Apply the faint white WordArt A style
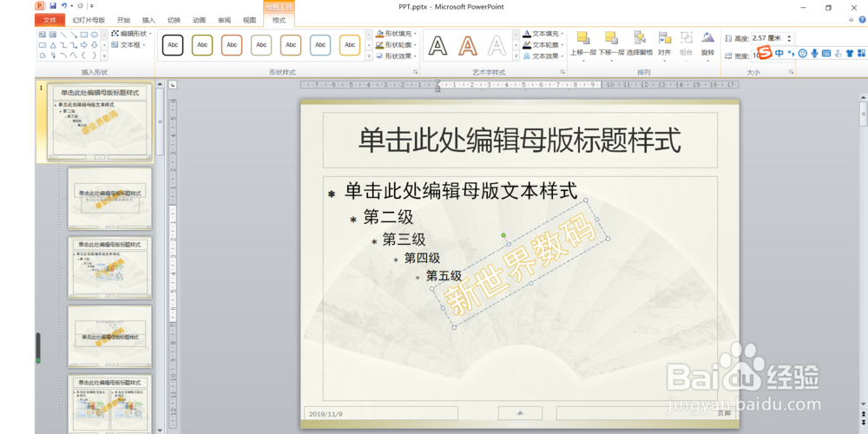 pyautogui.click(x=497, y=45)
